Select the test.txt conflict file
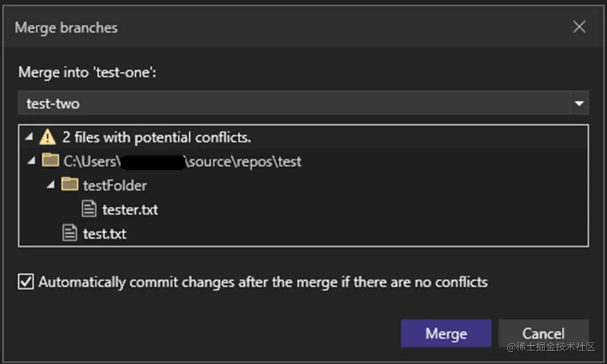Viewport: 607px width, 364px height. pyautogui.click(x=105, y=233)
